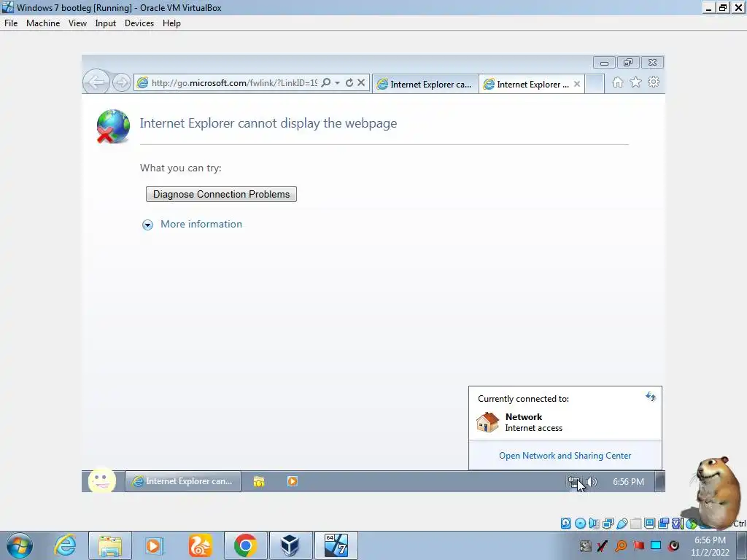Go to the IE Home icon
This screenshot has width=747, height=560.
pyautogui.click(x=617, y=82)
